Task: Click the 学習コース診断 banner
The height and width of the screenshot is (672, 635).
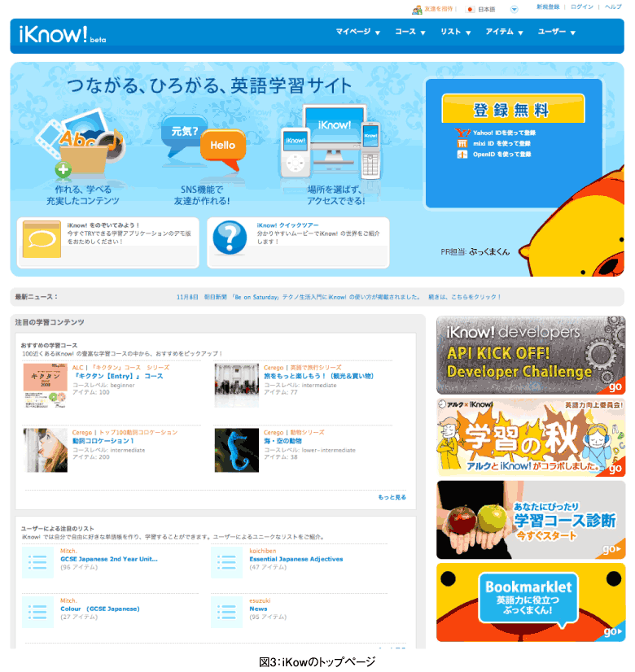Action: [531, 520]
